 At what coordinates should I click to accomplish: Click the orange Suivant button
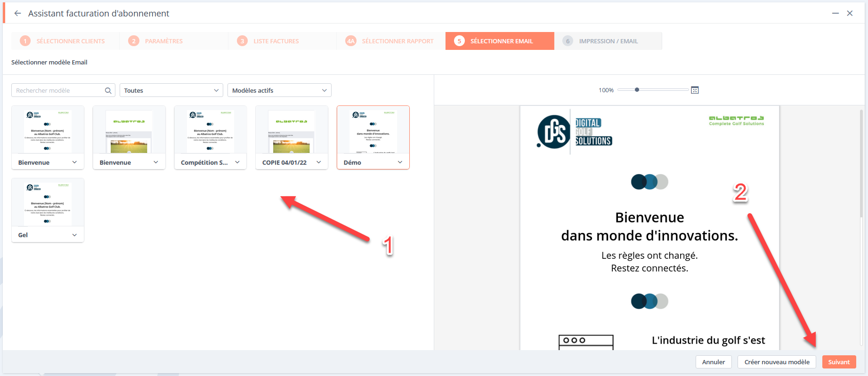[x=839, y=362]
